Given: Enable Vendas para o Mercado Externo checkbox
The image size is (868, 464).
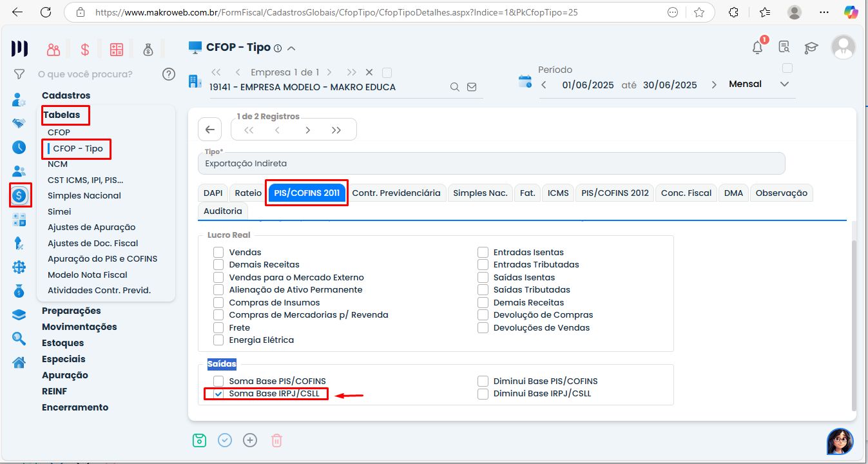Looking at the screenshot, I should [219, 277].
